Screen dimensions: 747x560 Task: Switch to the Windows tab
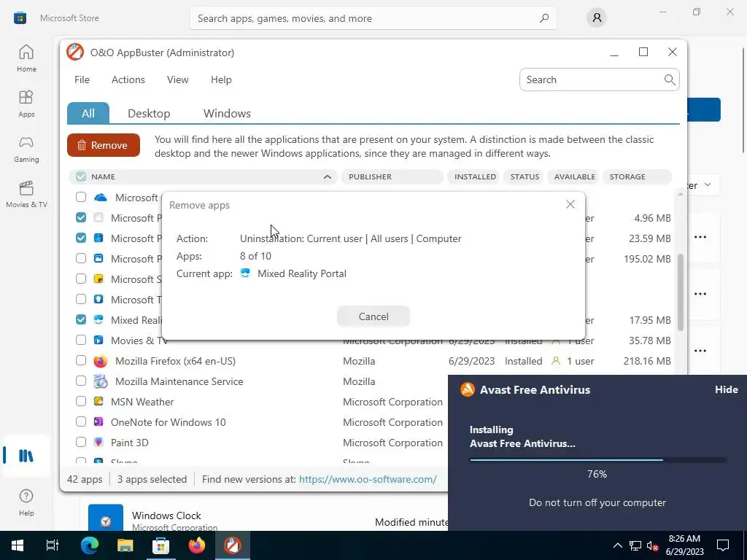(227, 113)
